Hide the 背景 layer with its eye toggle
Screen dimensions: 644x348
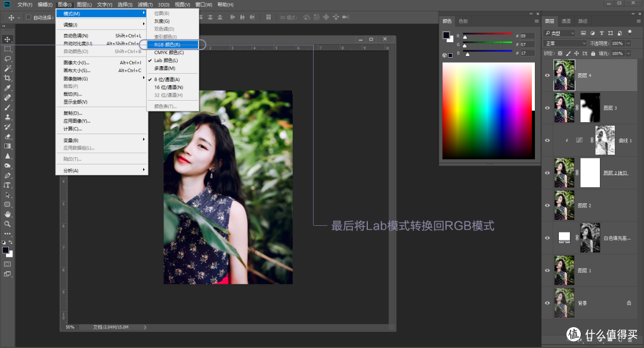click(x=547, y=303)
